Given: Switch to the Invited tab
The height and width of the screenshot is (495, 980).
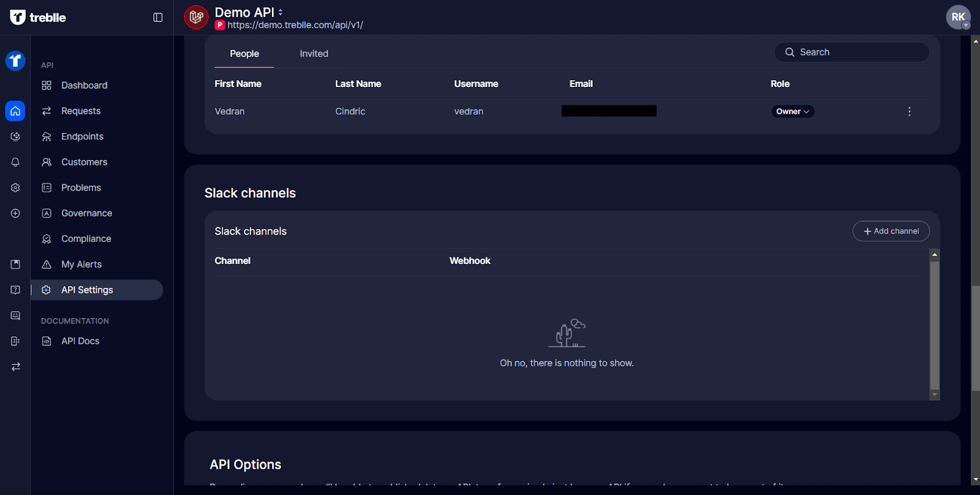Looking at the screenshot, I should pyautogui.click(x=314, y=54).
